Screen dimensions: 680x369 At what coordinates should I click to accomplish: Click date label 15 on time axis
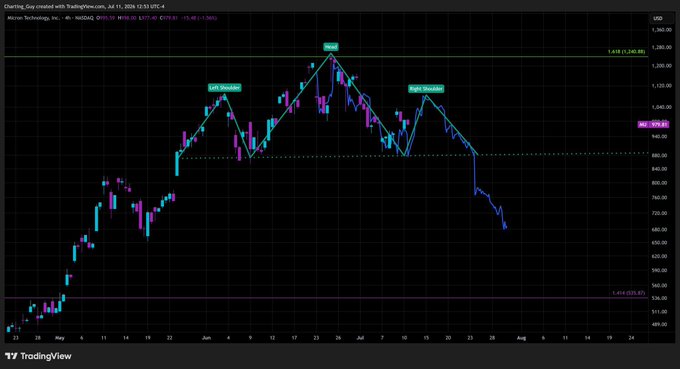click(426, 338)
